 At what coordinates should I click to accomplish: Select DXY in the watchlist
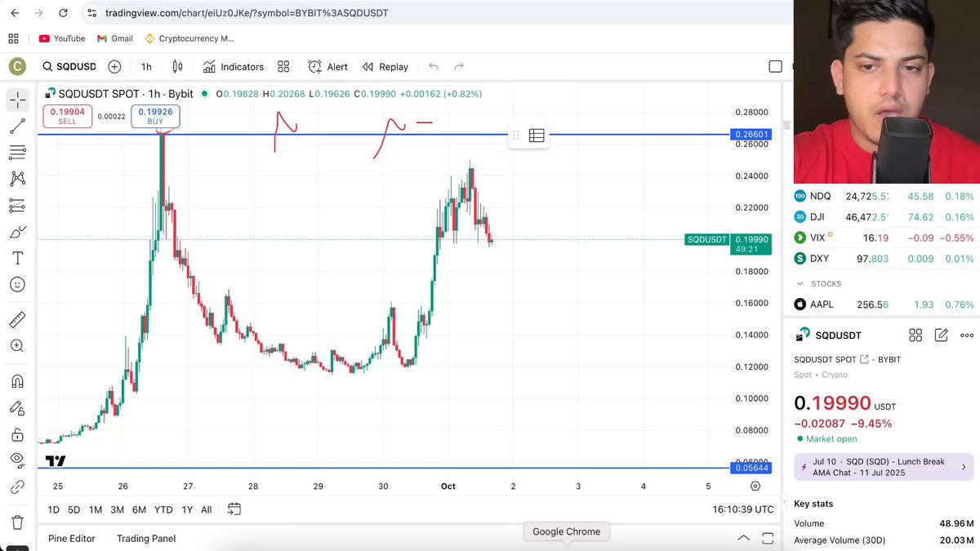click(x=884, y=259)
